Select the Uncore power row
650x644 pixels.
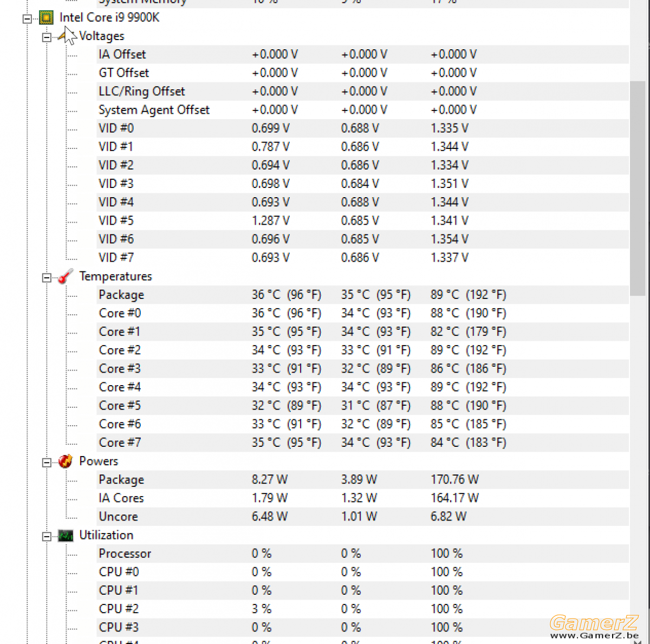click(x=362, y=516)
